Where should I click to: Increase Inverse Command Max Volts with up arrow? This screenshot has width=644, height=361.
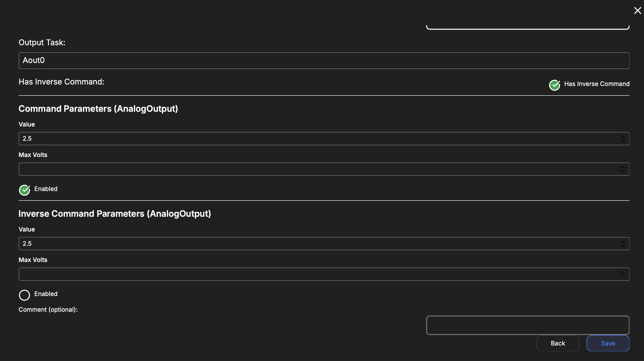pyautogui.click(x=623, y=272)
